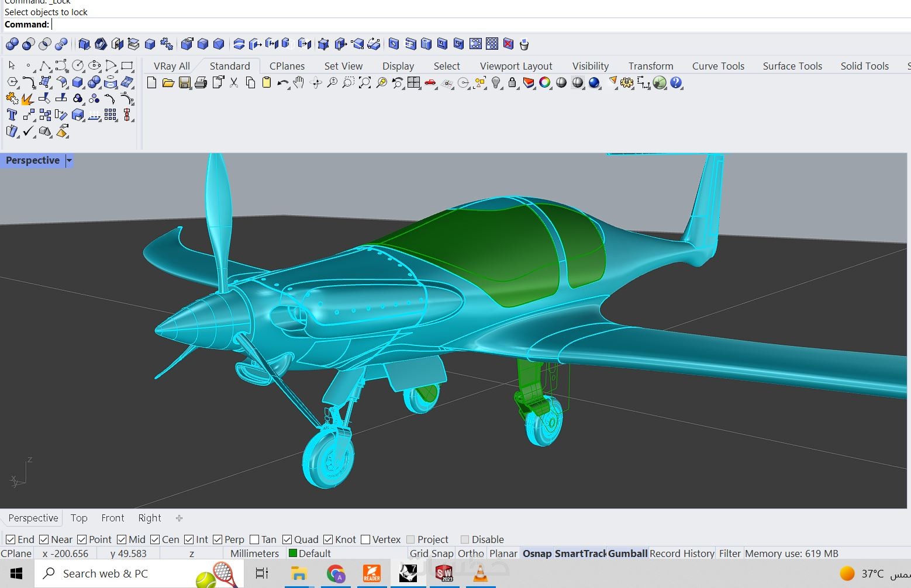Image resolution: width=911 pixels, height=588 pixels.
Task: Toggle the Vertex osnap checkbox
Action: point(366,539)
